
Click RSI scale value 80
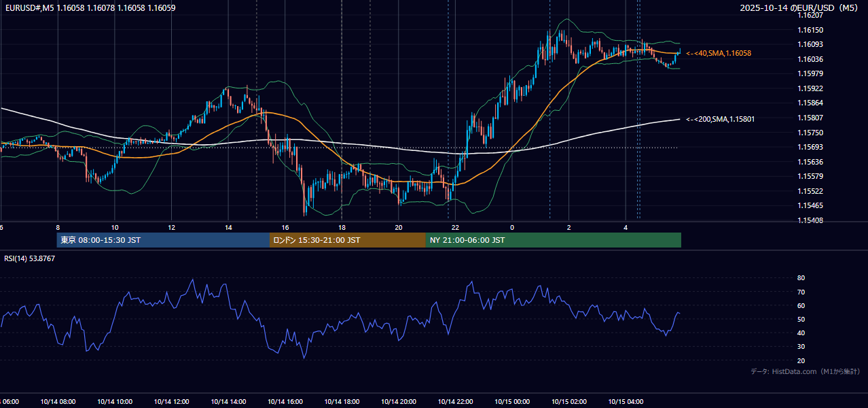801,278
